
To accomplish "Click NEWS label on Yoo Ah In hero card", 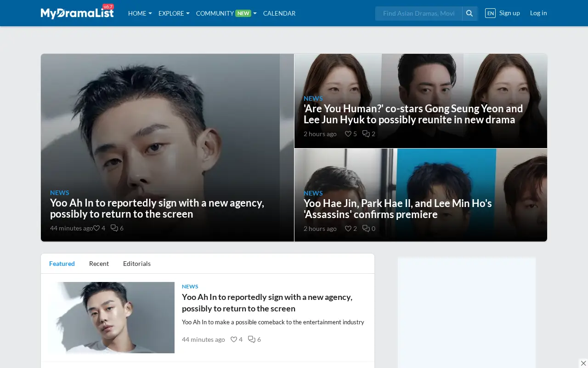I will point(60,193).
